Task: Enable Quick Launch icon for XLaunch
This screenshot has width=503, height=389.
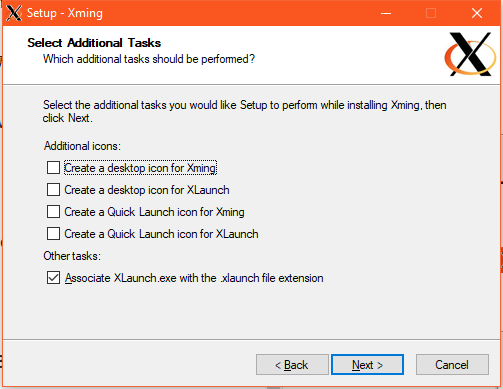Action: 53,234
